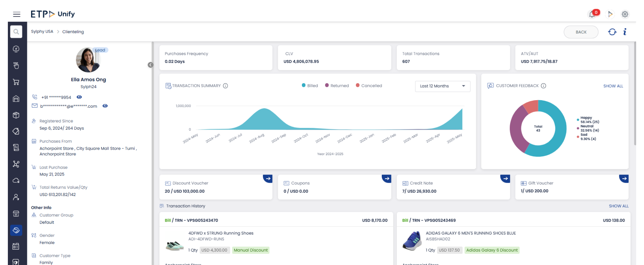This screenshot has width=644, height=265.
Task: Go to Sylphy USA breadcrumb
Action: pos(42,32)
